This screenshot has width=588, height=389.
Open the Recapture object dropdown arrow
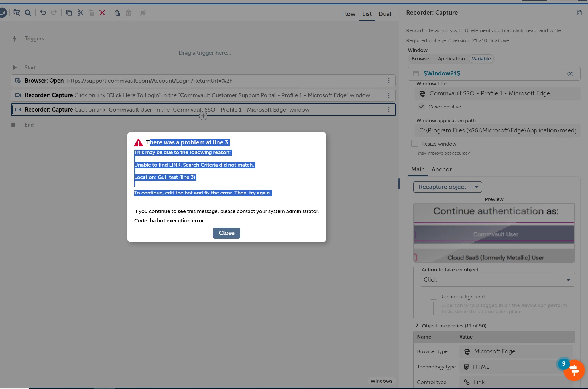(x=477, y=187)
